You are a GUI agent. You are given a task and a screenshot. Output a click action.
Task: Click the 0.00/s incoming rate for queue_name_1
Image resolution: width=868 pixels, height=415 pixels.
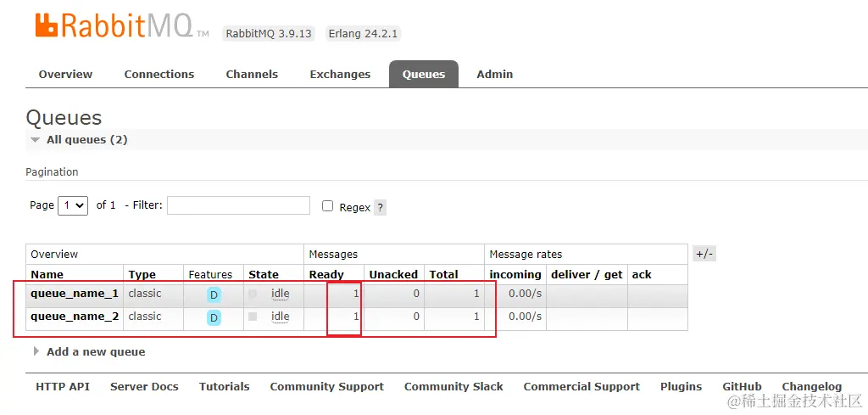pyautogui.click(x=526, y=293)
